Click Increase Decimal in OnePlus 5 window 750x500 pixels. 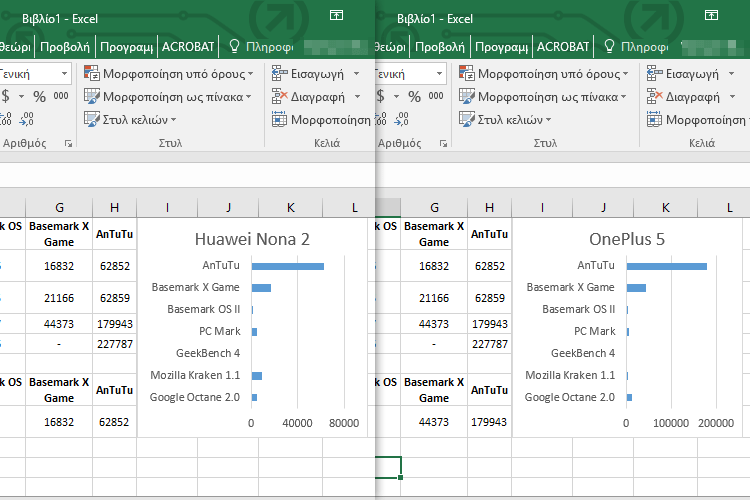(x=381, y=119)
